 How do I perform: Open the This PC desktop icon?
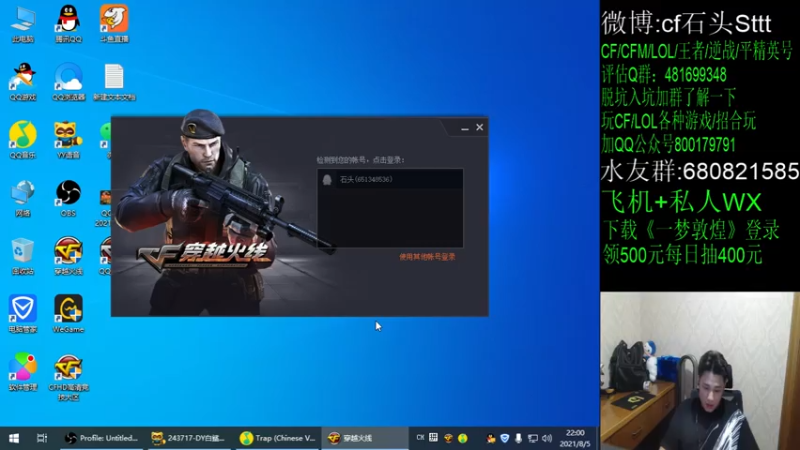coord(23,24)
